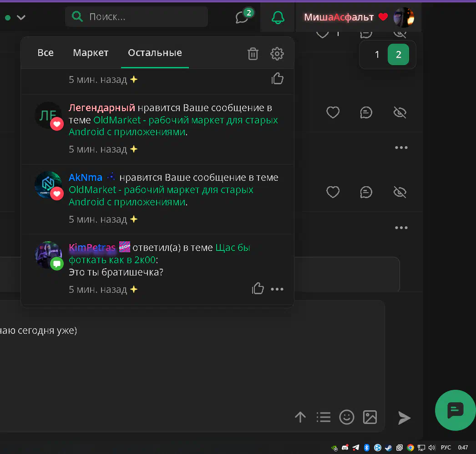The height and width of the screenshot is (454, 476).
Task: Toggle the lower crossed-eye hide post icon
Action: (400, 192)
